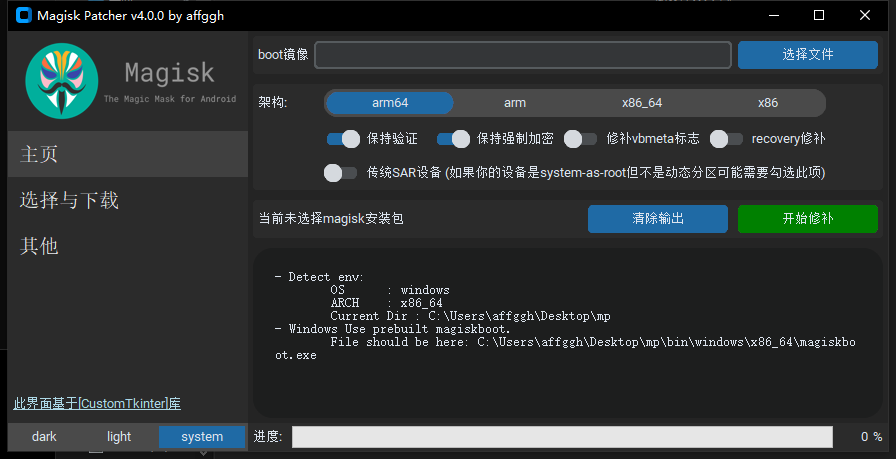Click the 进度 progress bar

pyautogui.click(x=562, y=437)
